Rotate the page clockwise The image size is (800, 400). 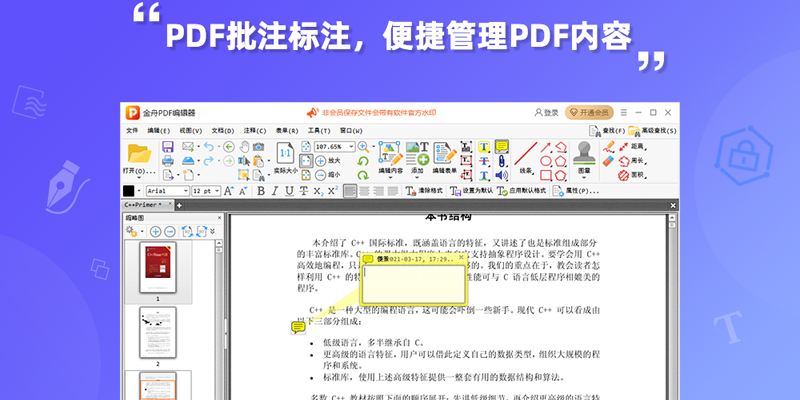(x=363, y=175)
